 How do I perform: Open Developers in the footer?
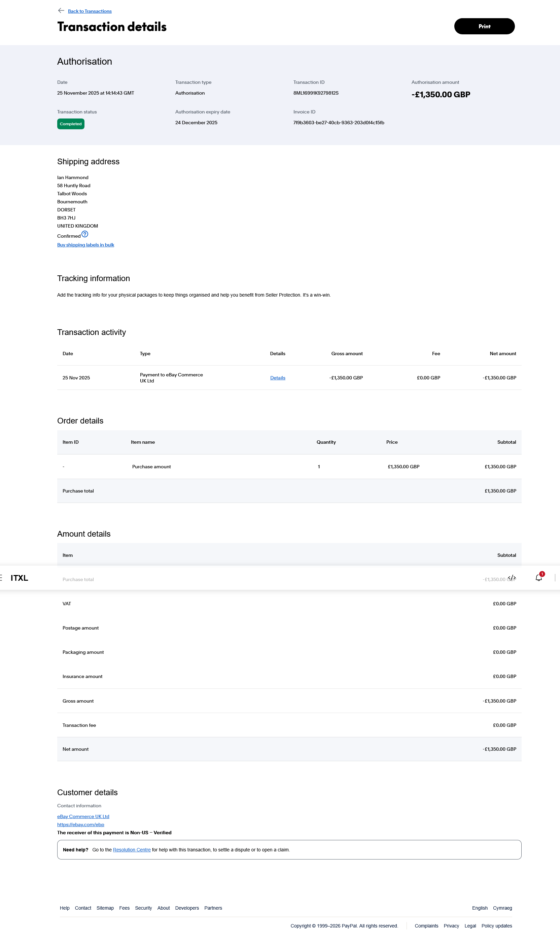click(x=187, y=908)
